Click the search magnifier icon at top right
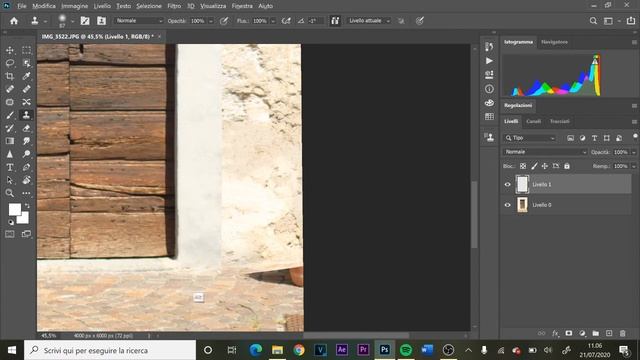Image resolution: width=640 pixels, height=360 pixels. (x=593, y=21)
